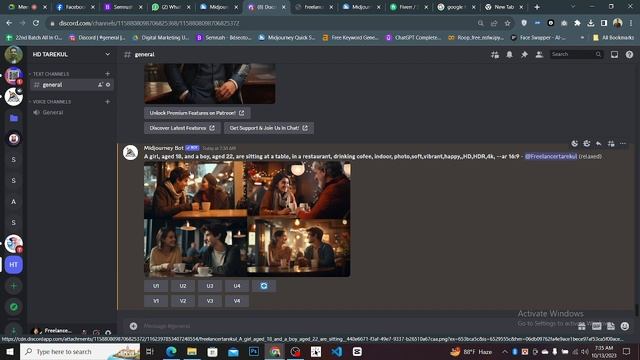Viewport: 640px width, 360px height.
Task: Open a new browser tab with plus
Action: coord(537,7)
